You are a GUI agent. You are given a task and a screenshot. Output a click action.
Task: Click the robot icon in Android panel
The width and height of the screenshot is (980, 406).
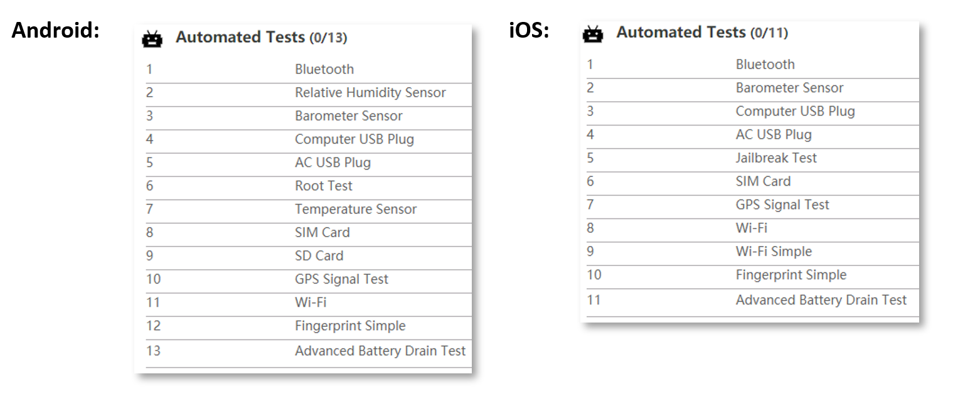(152, 39)
